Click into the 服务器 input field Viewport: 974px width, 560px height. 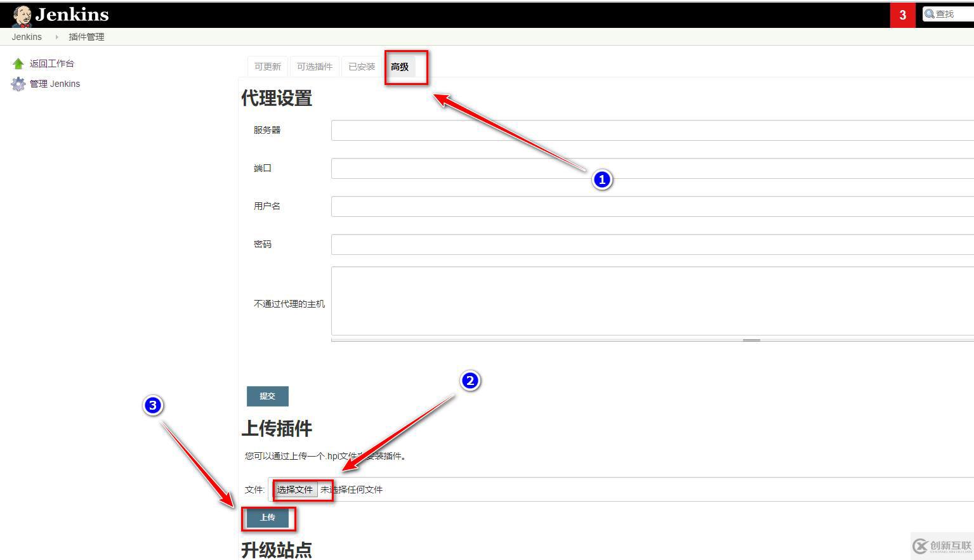tap(652, 130)
